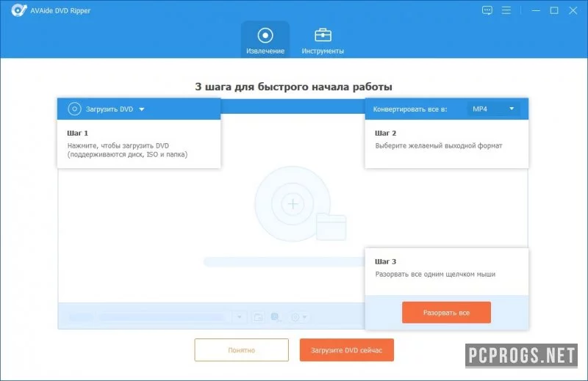The height and width of the screenshot is (381, 588).
Task: Open the Извлечение tab
Action: (x=265, y=40)
